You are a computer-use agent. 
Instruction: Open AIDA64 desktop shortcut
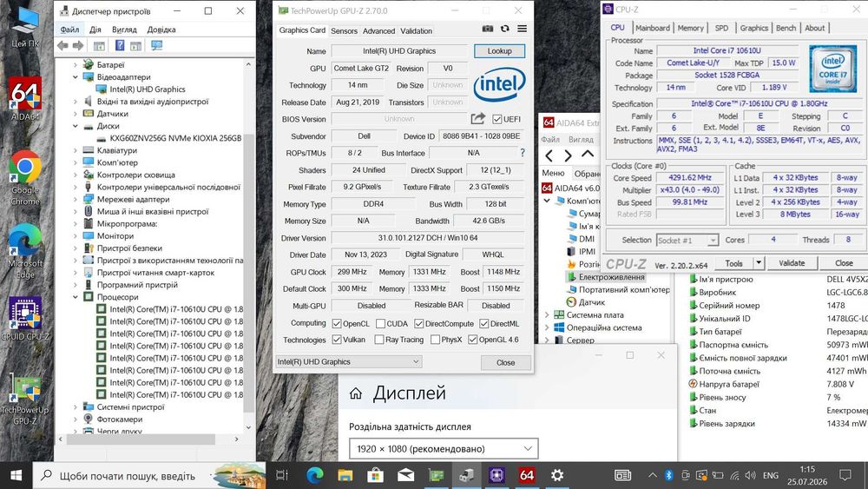click(25, 98)
